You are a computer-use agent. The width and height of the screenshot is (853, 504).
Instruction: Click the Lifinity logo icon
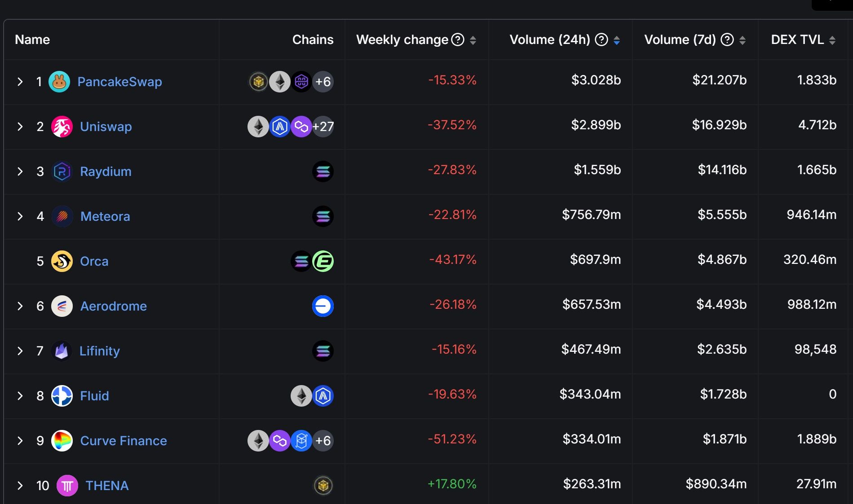coord(62,351)
